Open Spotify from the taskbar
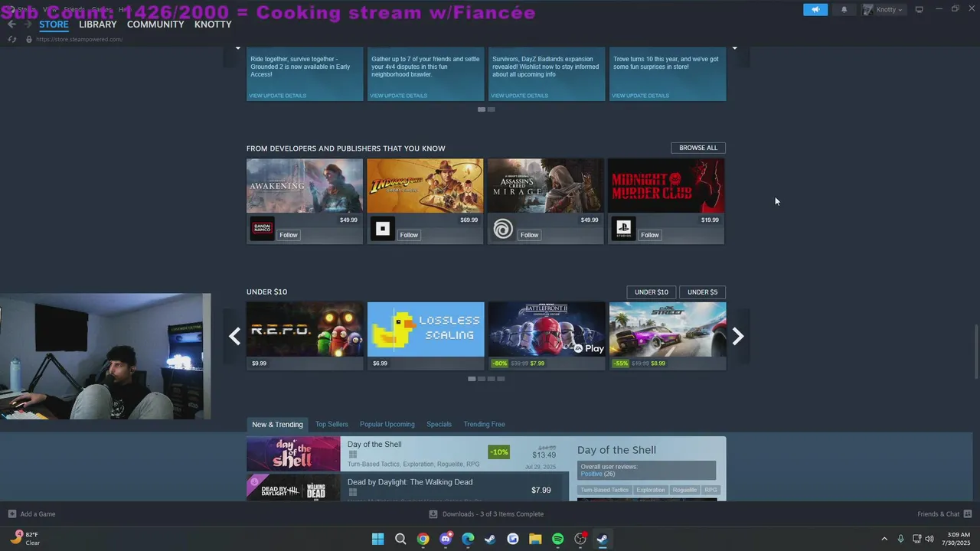The height and width of the screenshot is (551, 980). pyautogui.click(x=557, y=539)
